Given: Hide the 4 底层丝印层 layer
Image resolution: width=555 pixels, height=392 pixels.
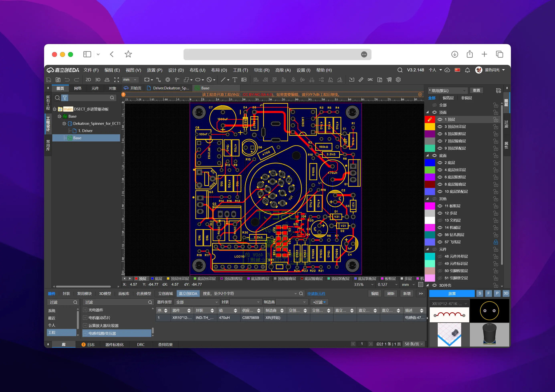Looking at the screenshot, I should coord(440,170).
